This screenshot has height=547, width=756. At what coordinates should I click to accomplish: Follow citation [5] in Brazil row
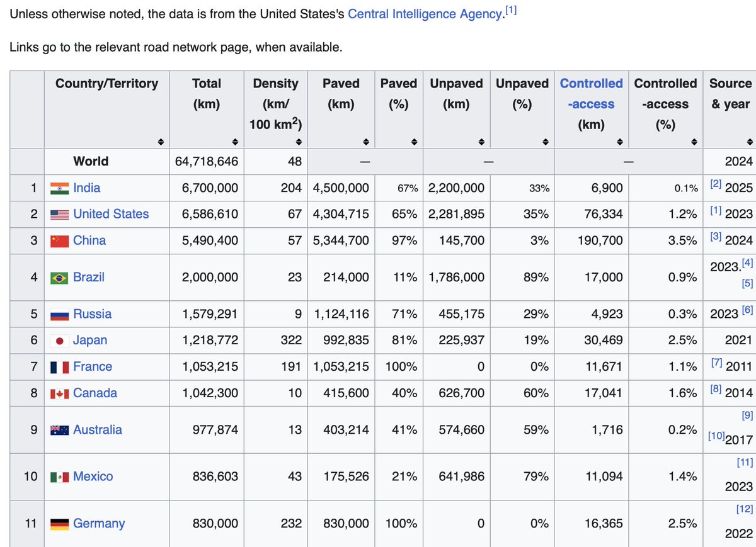(x=747, y=284)
